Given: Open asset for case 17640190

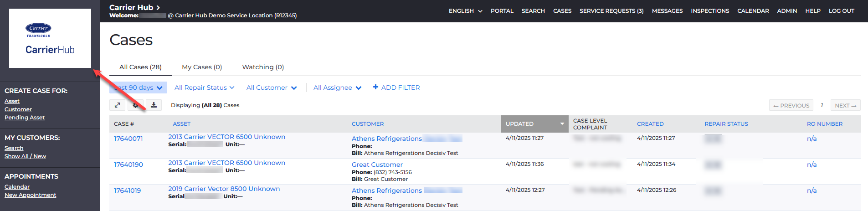Looking at the screenshot, I should 226,163.
